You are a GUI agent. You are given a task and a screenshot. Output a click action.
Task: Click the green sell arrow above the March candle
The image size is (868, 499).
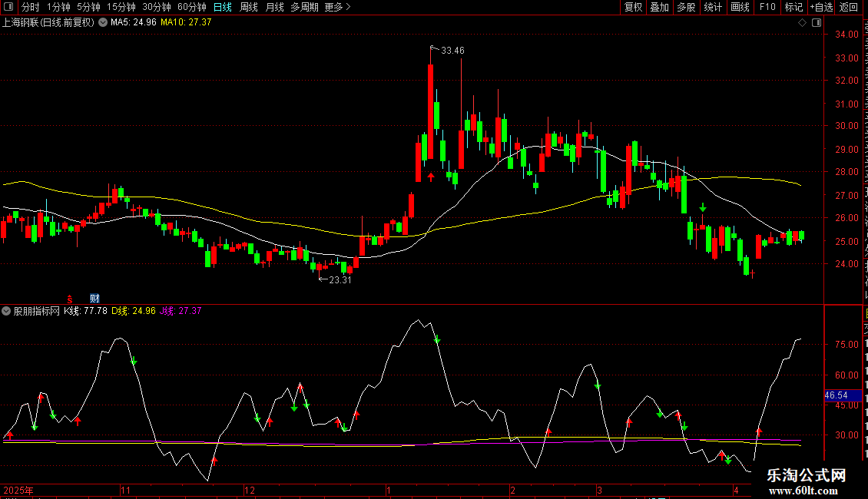tap(703, 207)
